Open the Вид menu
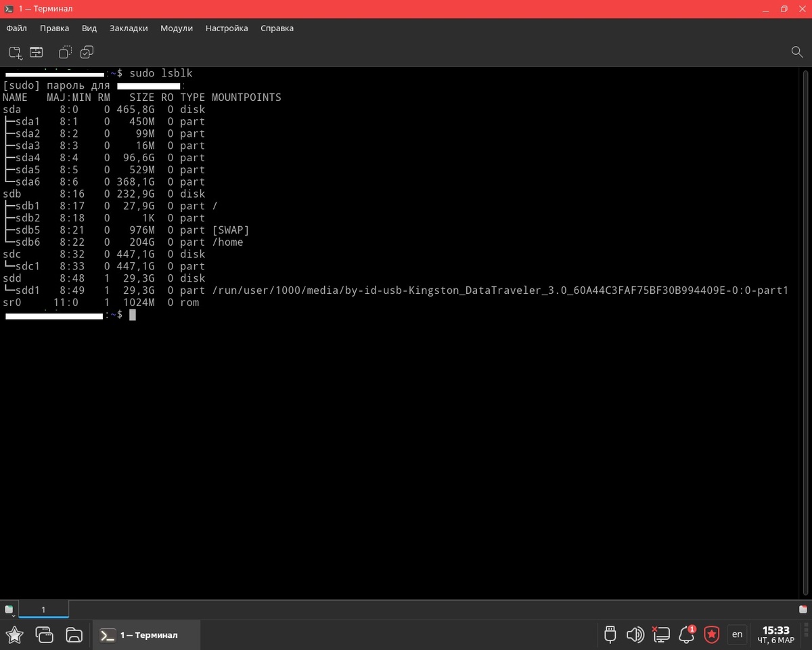Screen dimensions: 812x650 coord(89,28)
